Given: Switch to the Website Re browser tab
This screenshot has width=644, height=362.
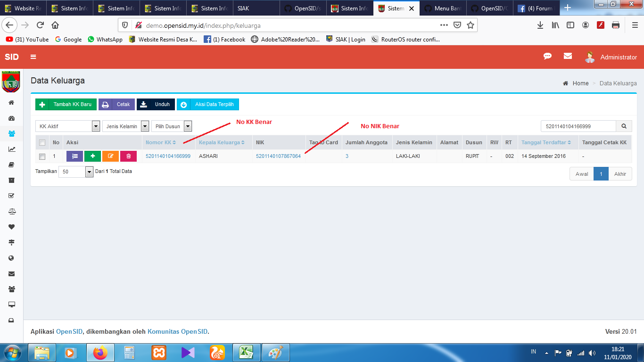Looking at the screenshot, I should 24,8.
